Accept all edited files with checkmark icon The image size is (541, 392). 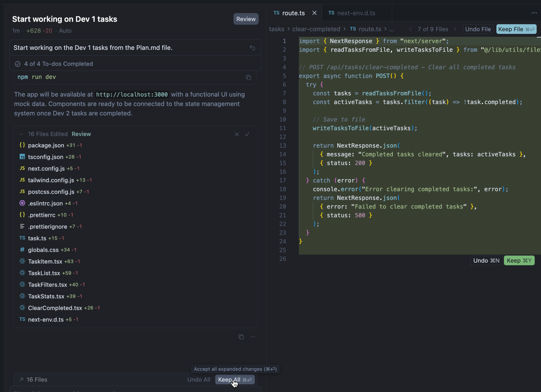[247, 134]
